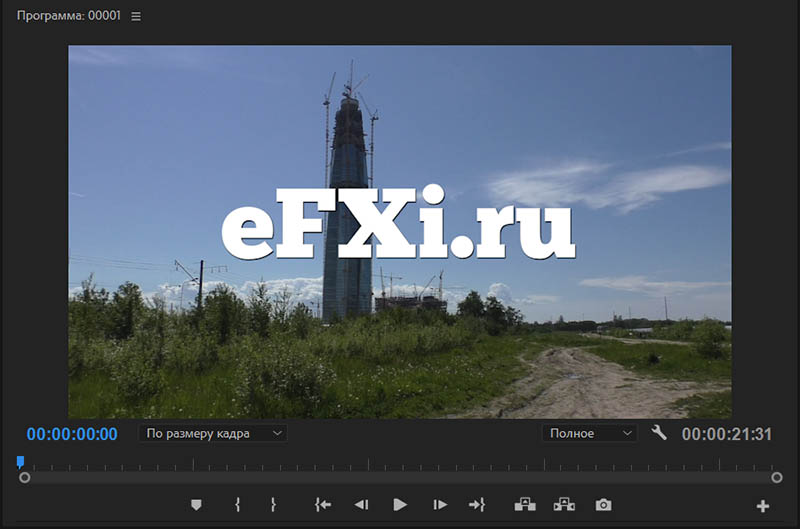Step forward one frame
This screenshot has height=529, width=800.
pyautogui.click(x=440, y=505)
